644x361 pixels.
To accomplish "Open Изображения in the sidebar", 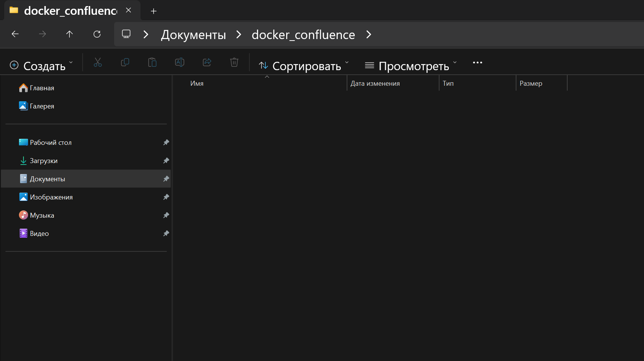I will [86, 197].
